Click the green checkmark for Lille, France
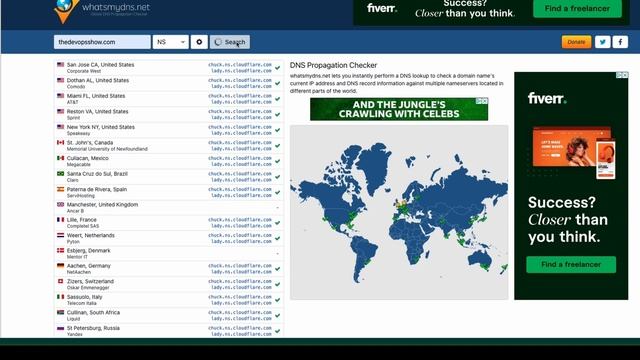640x360 pixels. pos(278,223)
